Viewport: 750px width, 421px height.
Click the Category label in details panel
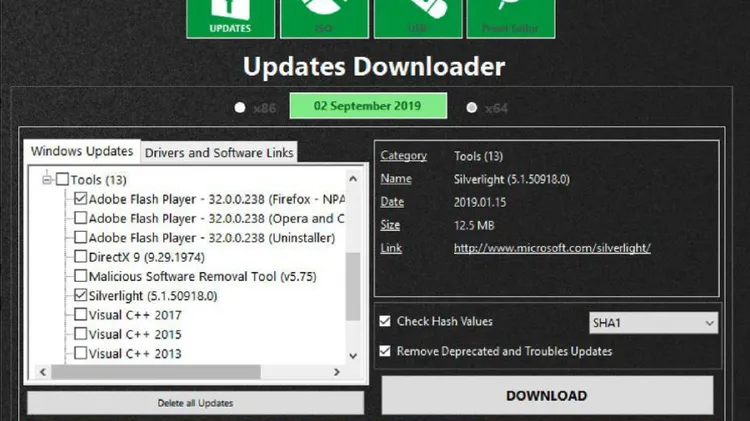403,155
